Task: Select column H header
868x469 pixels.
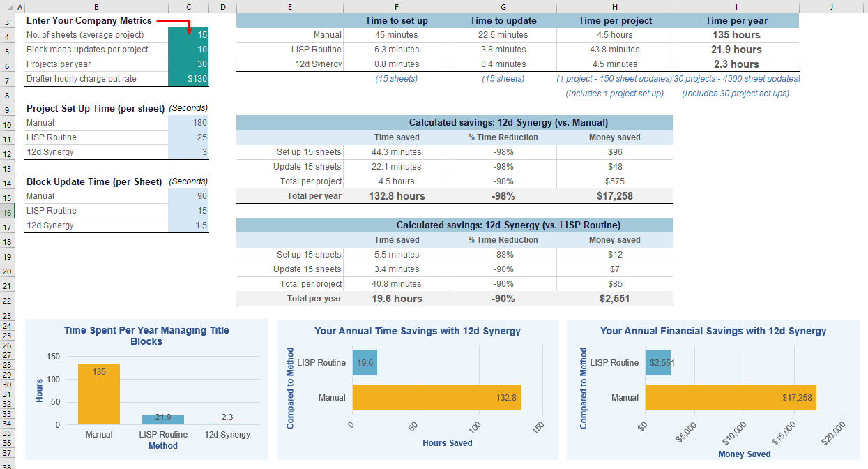Action: coord(615,6)
